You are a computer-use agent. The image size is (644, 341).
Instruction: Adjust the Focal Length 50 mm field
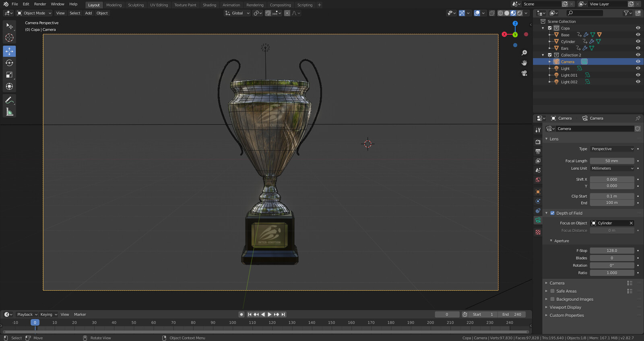pyautogui.click(x=612, y=161)
